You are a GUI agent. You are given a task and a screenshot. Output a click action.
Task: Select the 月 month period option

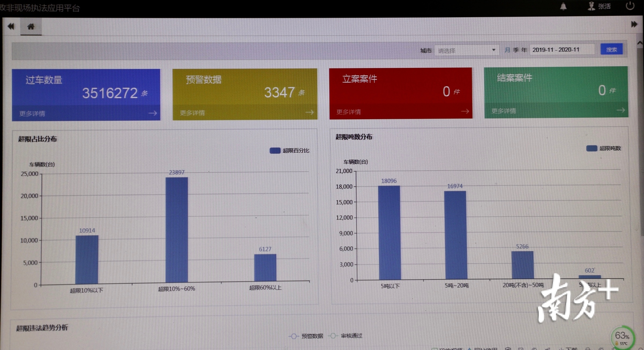(507, 50)
